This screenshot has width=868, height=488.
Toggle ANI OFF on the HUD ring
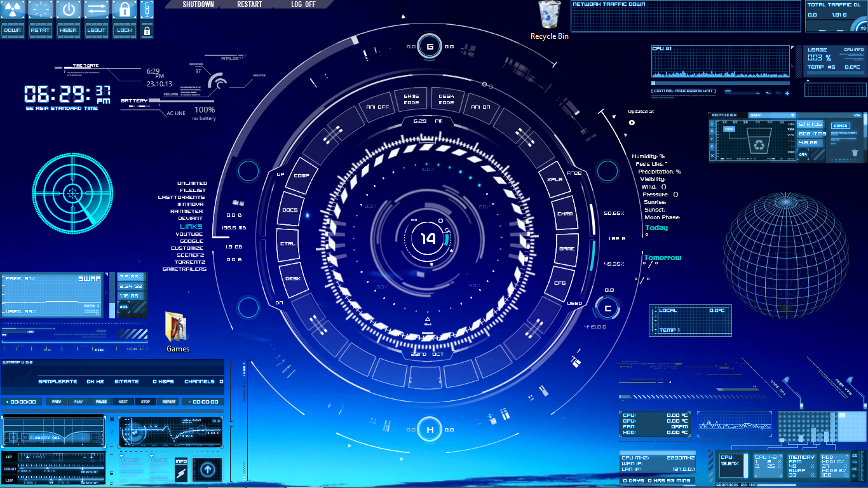377,105
